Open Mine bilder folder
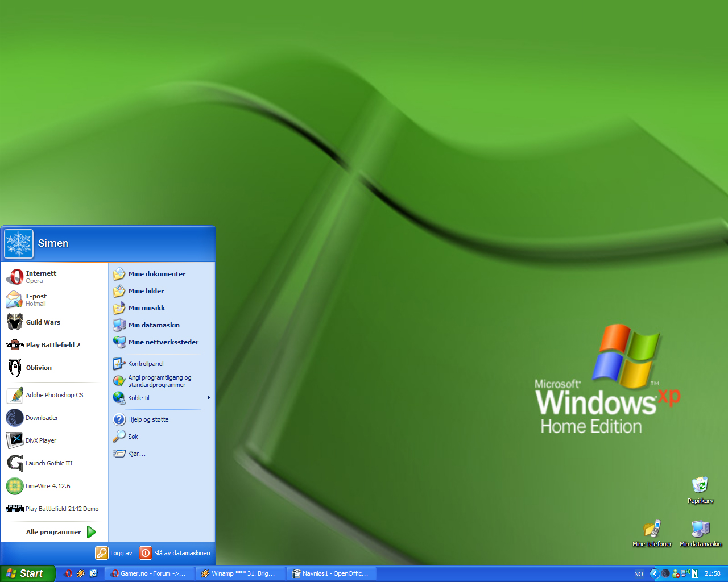 pos(162,291)
